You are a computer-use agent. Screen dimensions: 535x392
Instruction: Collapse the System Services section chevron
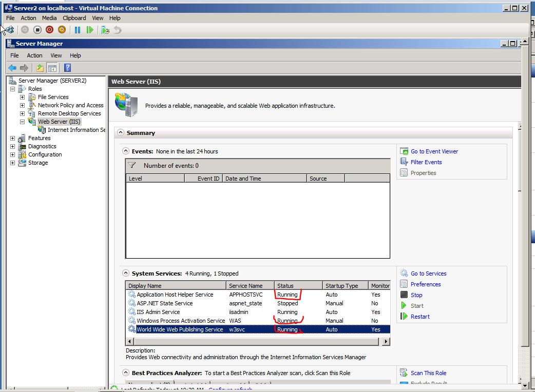point(126,273)
